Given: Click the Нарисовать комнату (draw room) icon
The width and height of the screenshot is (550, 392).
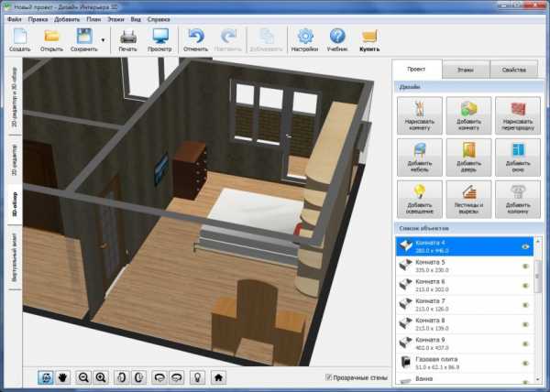Looking at the screenshot, I should pos(421,114).
